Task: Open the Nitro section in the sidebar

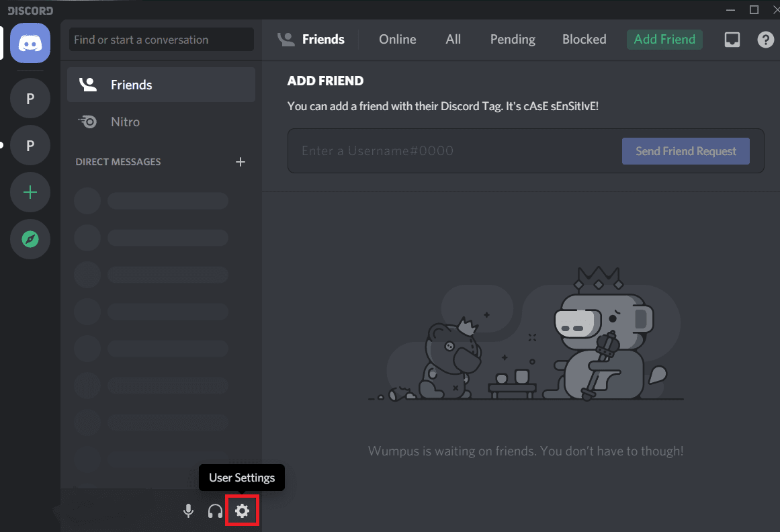Action: tap(124, 122)
